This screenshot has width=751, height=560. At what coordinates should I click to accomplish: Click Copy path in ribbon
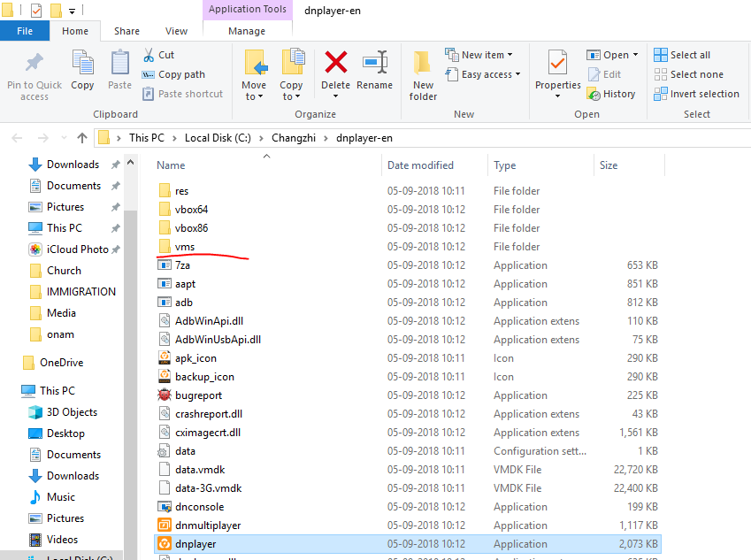(x=173, y=74)
